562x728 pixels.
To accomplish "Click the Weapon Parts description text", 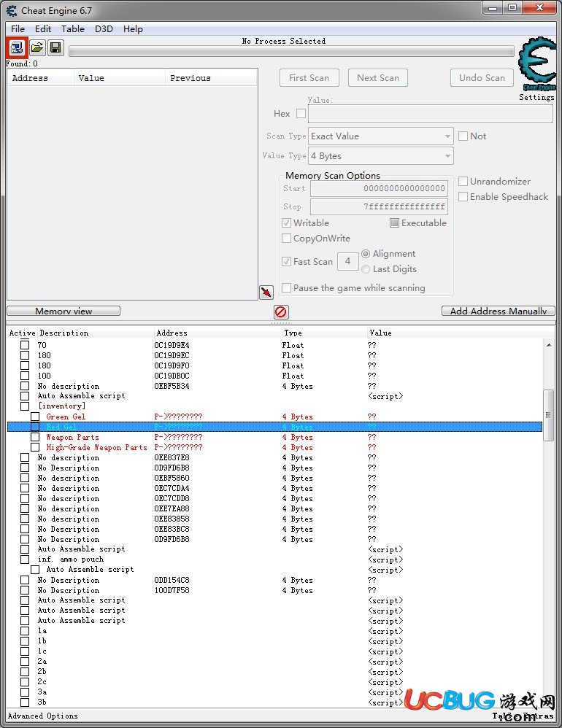I will (72, 437).
